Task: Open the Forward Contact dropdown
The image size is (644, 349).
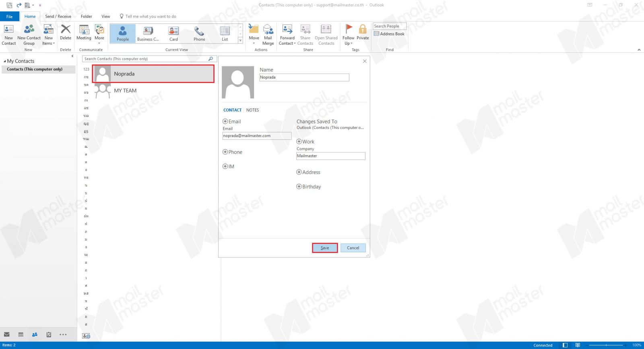Action: pos(287,35)
